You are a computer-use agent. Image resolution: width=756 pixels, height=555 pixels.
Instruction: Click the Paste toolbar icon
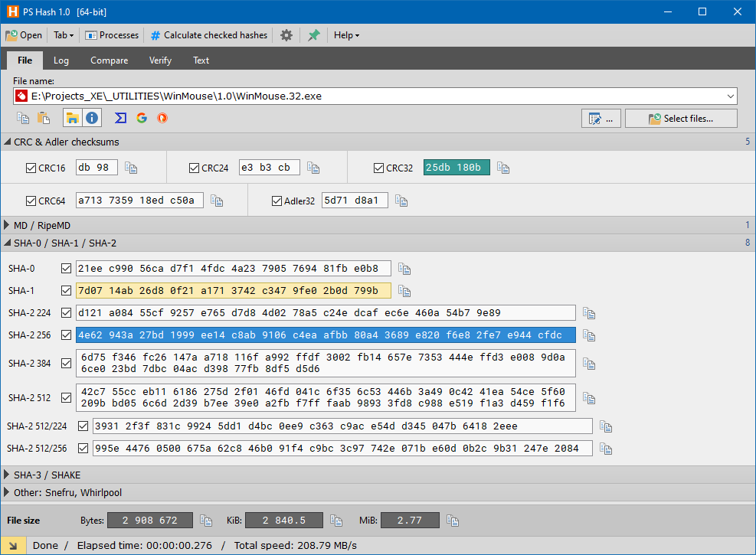tap(44, 118)
